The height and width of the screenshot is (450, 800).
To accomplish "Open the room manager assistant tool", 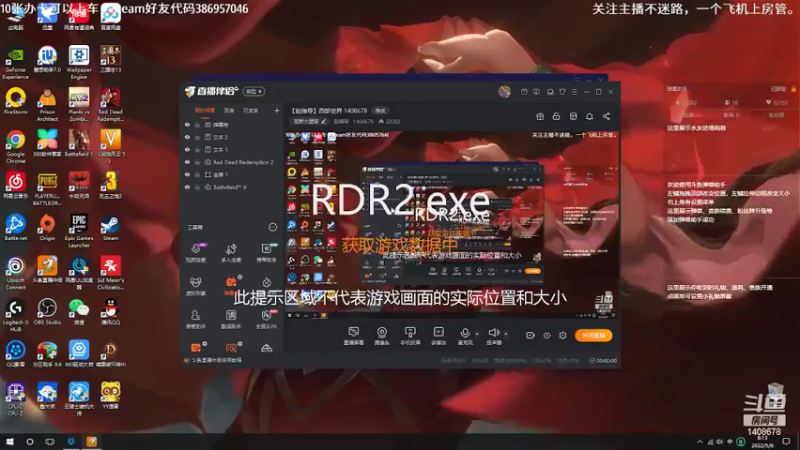I will pos(195,319).
